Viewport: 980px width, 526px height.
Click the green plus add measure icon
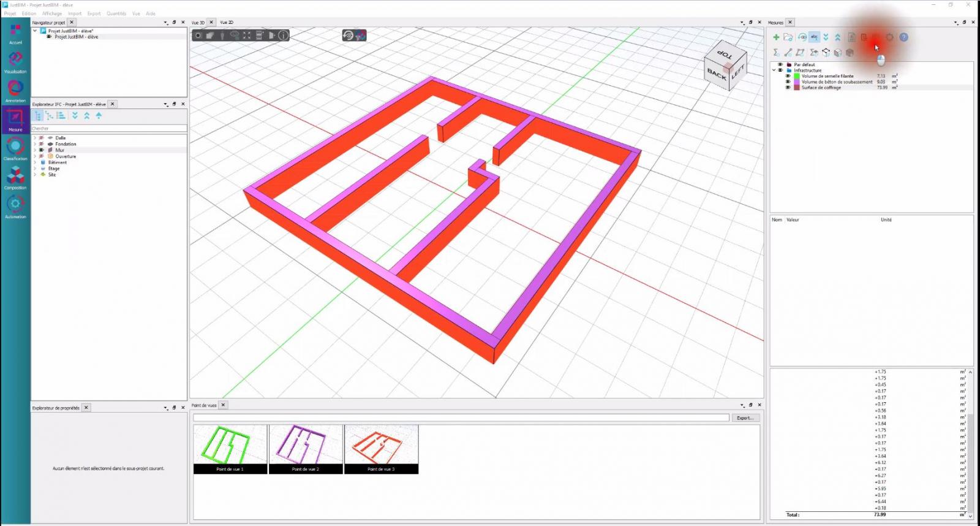point(776,37)
